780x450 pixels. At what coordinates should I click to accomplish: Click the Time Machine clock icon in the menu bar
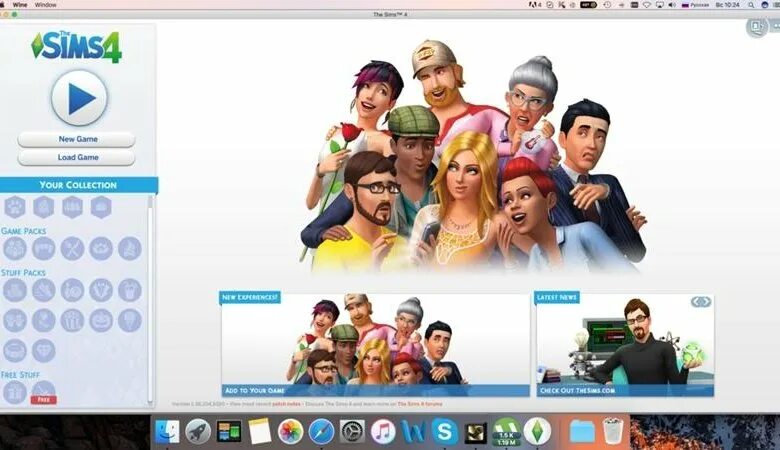pos(607,4)
